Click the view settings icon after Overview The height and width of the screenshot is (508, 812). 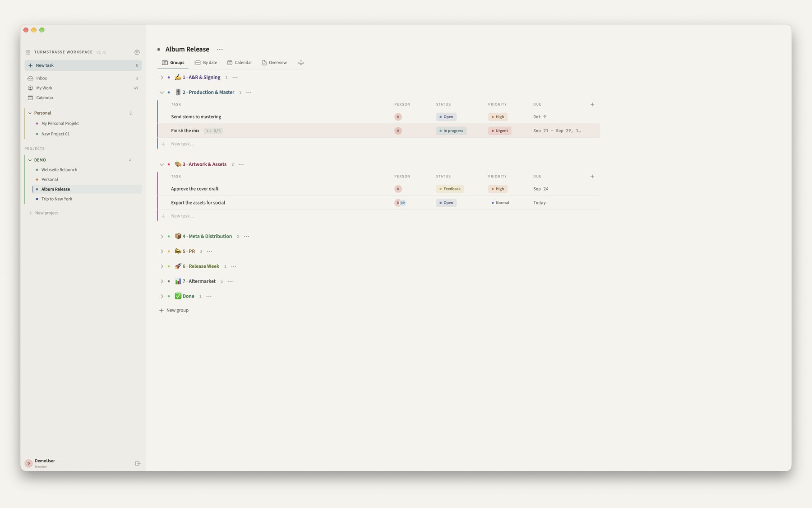pos(301,63)
